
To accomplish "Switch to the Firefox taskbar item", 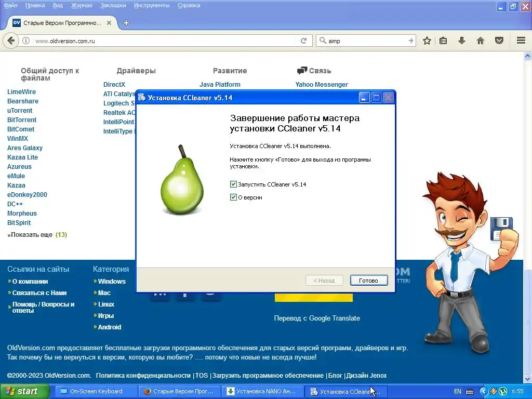I will (179, 391).
